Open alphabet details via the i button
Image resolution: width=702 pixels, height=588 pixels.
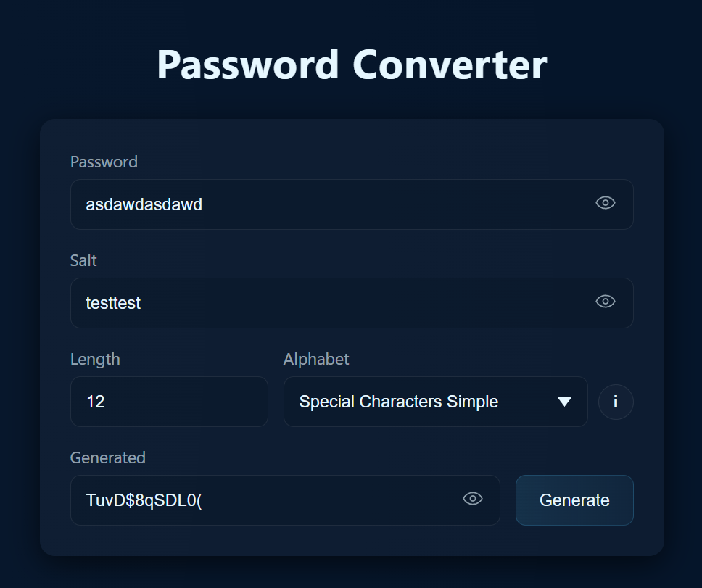click(616, 402)
